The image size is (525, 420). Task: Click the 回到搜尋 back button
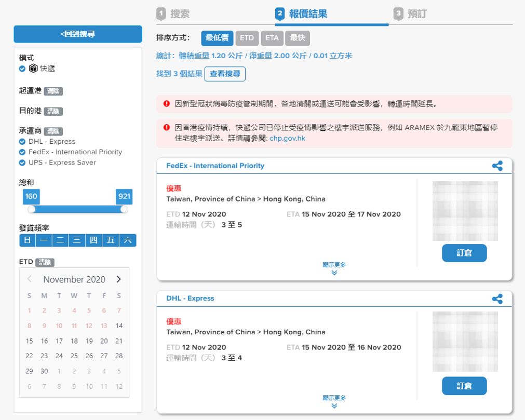[x=78, y=34]
